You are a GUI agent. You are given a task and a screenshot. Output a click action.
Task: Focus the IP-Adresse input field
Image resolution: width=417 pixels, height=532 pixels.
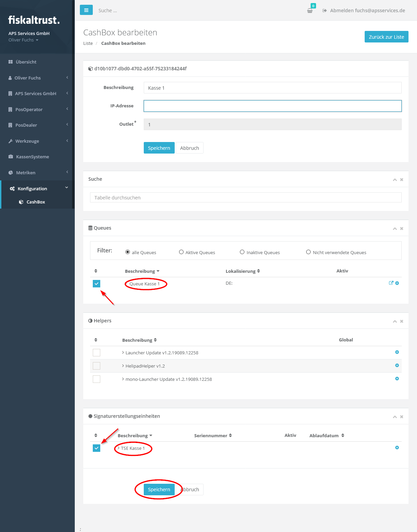(x=273, y=106)
